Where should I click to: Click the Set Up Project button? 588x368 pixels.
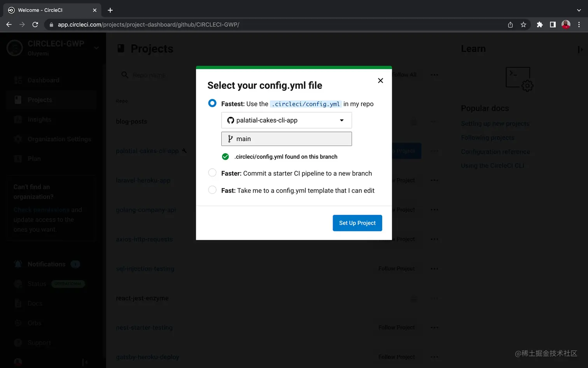tap(357, 223)
